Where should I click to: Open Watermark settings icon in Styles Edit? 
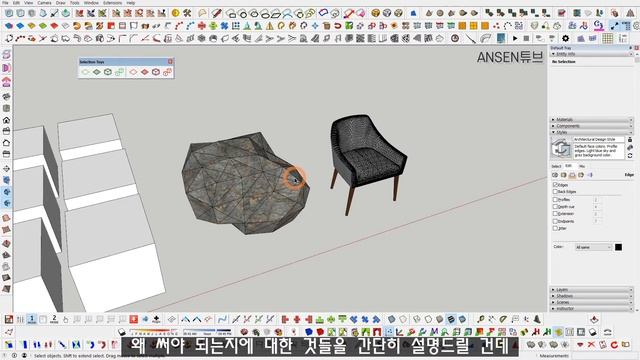click(x=581, y=175)
